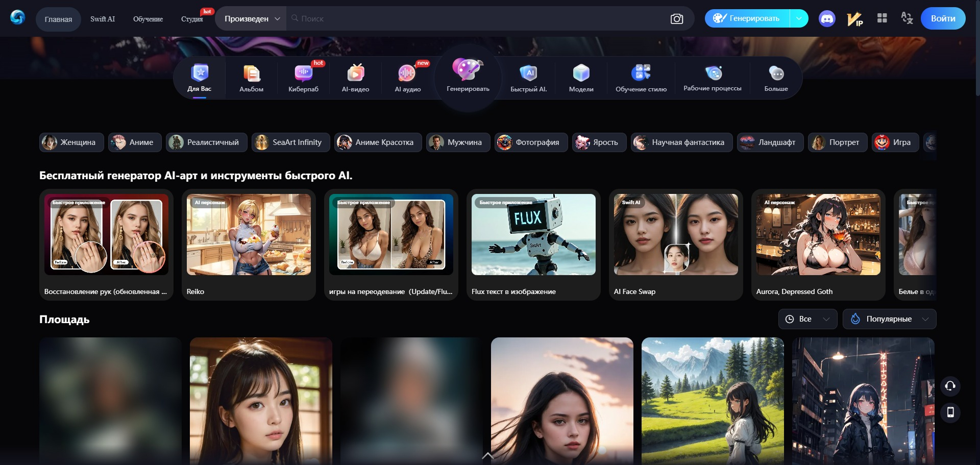Open the Aurora, Depressed Goth card

tap(818, 244)
